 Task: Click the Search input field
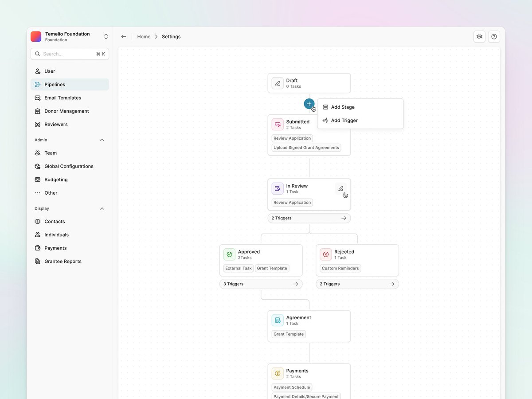[x=70, y=54]
